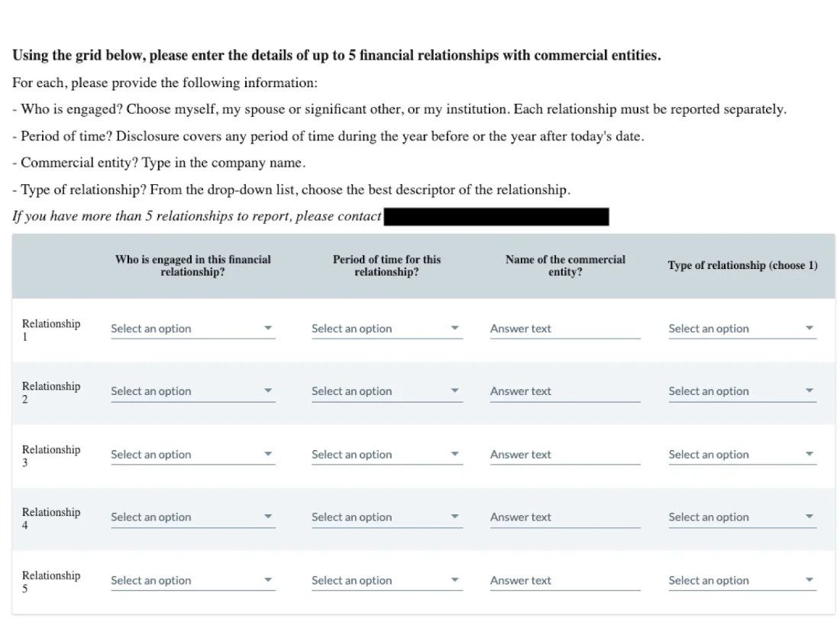Click the chevron on Relationship 4 engagement selector

point(269,517)
